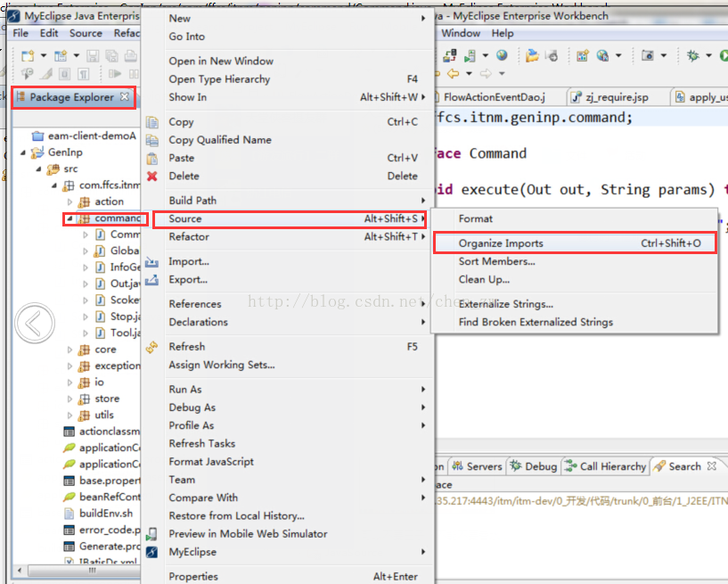
Task: Click the grey Forward navigation arrow
Action: (486, 73)
